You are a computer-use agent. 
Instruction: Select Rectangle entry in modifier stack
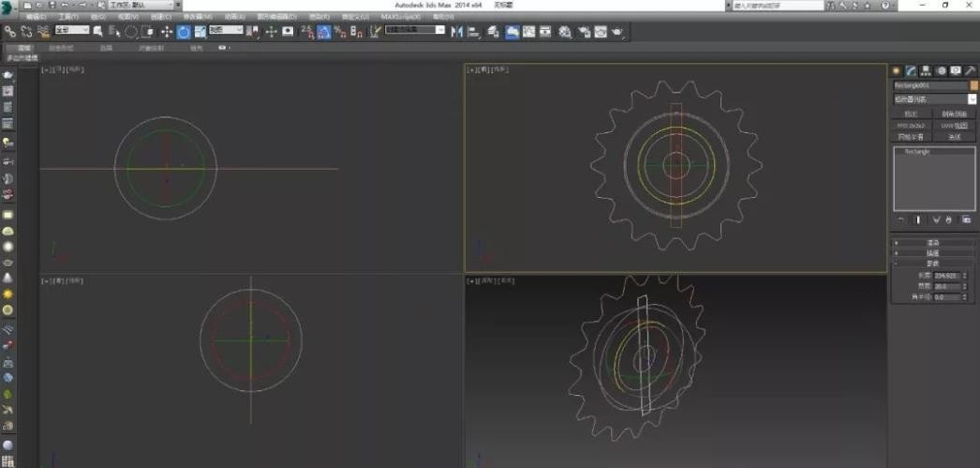point(916,151)
